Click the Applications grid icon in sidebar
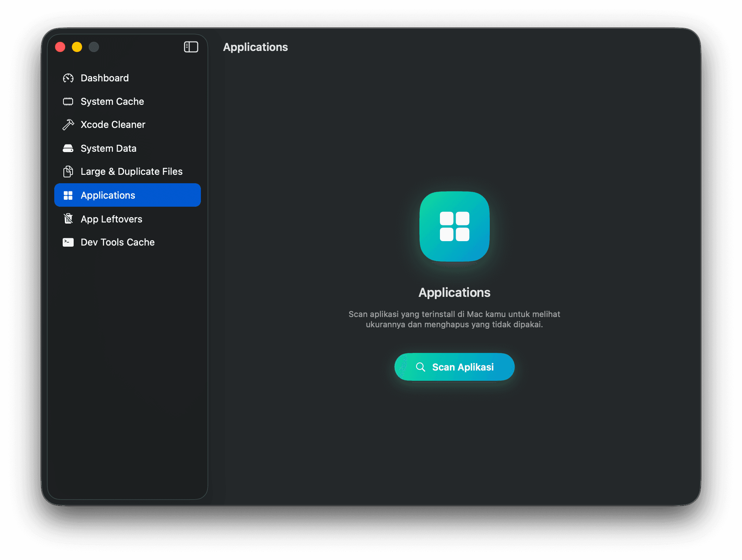 pos(68,195)
